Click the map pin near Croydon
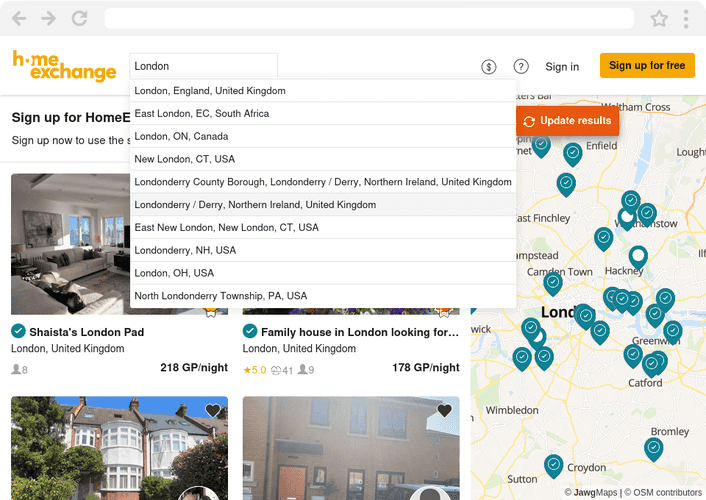 click(553, 465)
